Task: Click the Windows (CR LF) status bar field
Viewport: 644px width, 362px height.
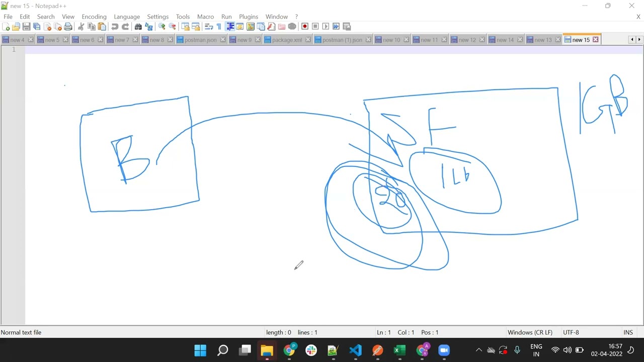Action: pyautogui.click(x=530, y=332)
